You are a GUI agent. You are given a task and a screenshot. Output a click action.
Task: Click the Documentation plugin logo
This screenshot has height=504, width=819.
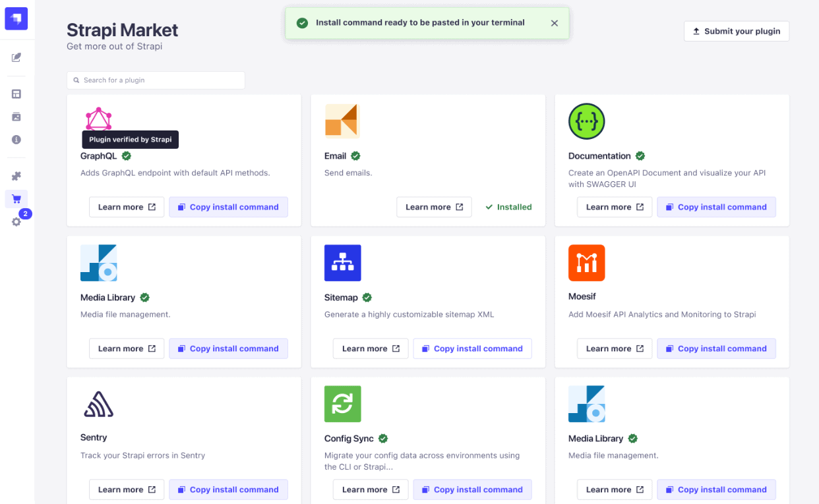(587, 121)
